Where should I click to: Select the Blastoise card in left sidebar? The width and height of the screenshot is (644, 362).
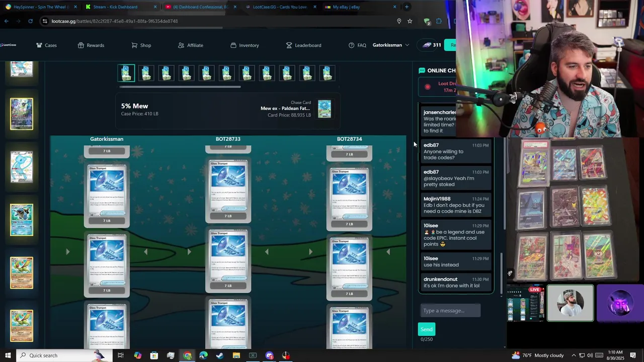click(22, 220)
